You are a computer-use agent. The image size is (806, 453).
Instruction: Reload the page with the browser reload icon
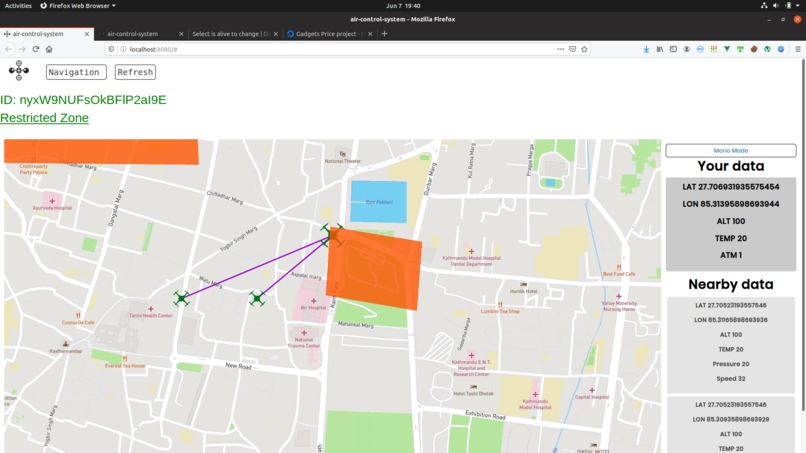pos(35,49)
